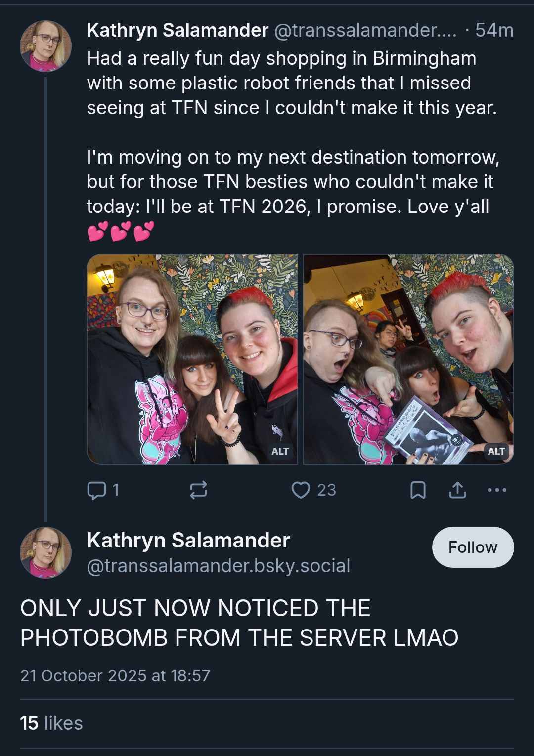Image resolution: width=534 pixels, height=756 pixels.
Task: Show ALT text on right photo
Action: (496, 451)
